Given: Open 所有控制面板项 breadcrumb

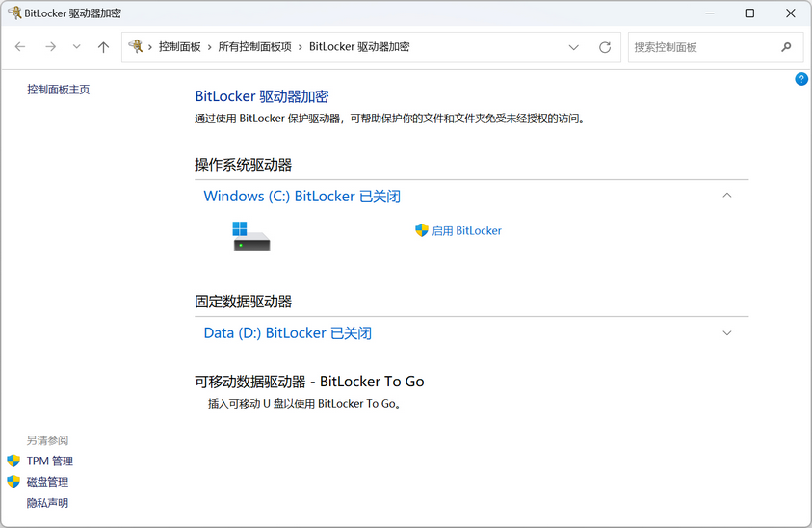Looking at the screenshot, I should click(x=255, y=47).
